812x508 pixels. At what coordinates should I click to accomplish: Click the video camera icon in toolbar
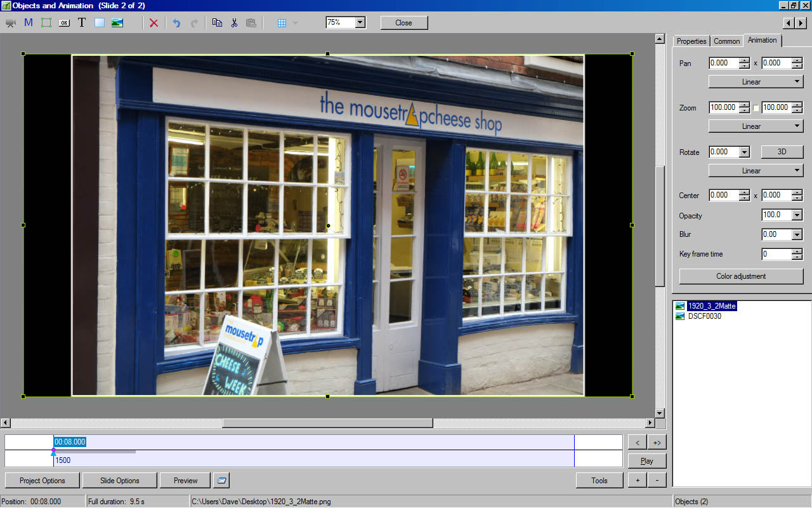click(x=11, y=23)
